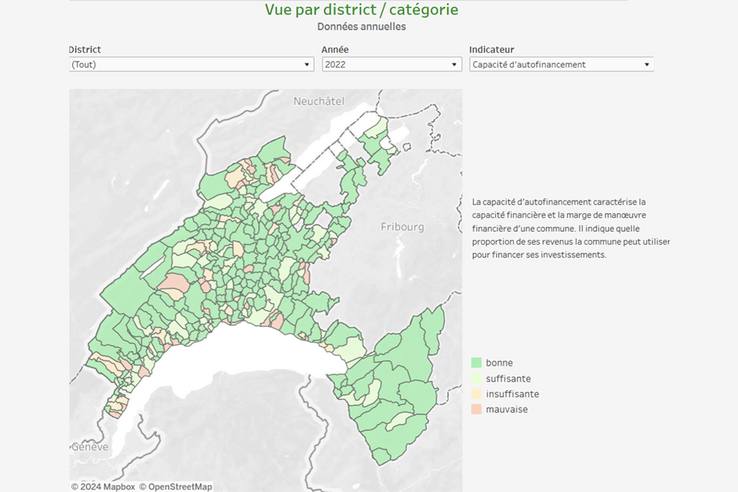Click the 'suffisante' legend label
This screenshot has height=492, width=738.
tap(508, 379)
